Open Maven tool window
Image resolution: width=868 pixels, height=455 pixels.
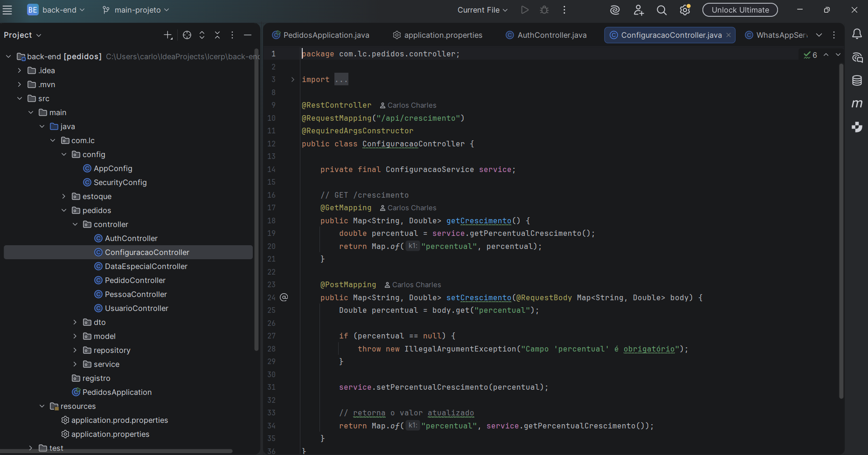click(x=857, y=103)
